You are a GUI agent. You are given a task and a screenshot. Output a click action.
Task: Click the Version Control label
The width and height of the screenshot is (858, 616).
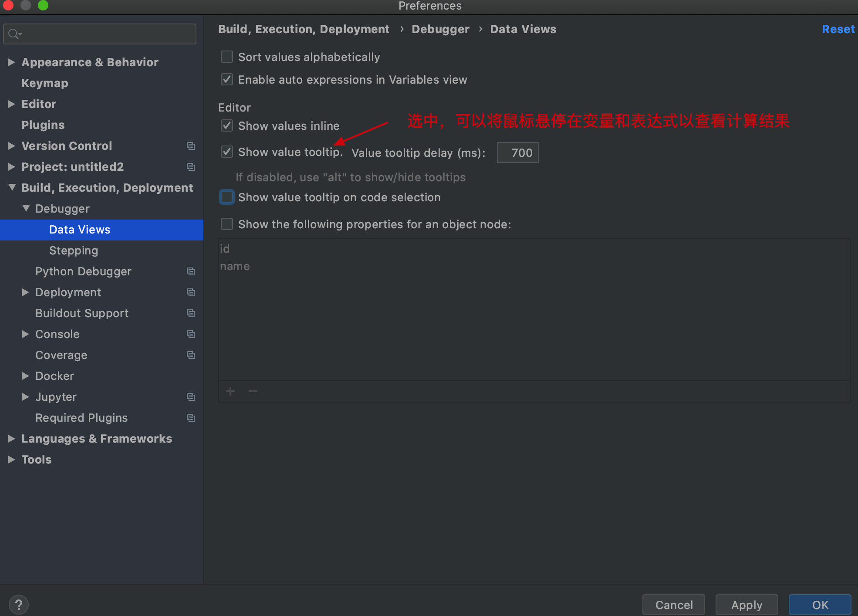67,146
